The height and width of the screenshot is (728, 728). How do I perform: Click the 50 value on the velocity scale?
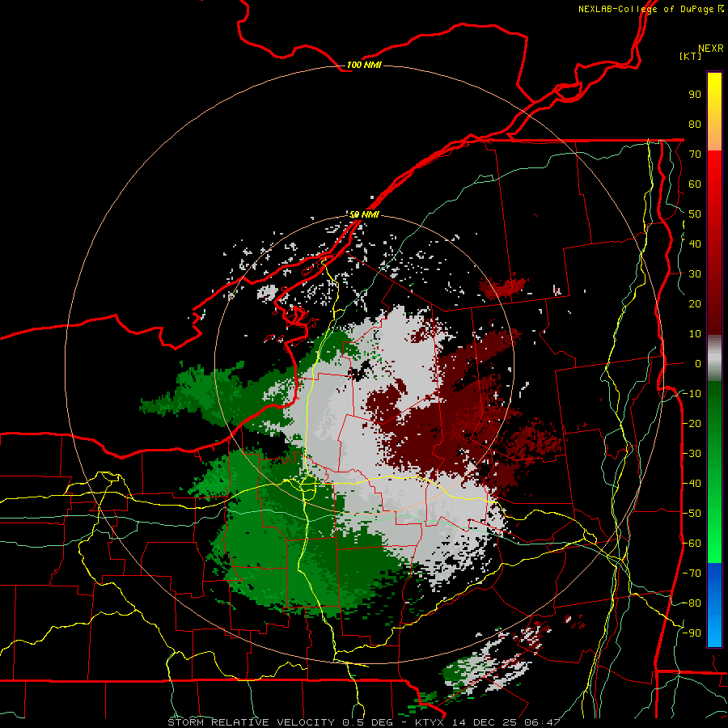695,214
